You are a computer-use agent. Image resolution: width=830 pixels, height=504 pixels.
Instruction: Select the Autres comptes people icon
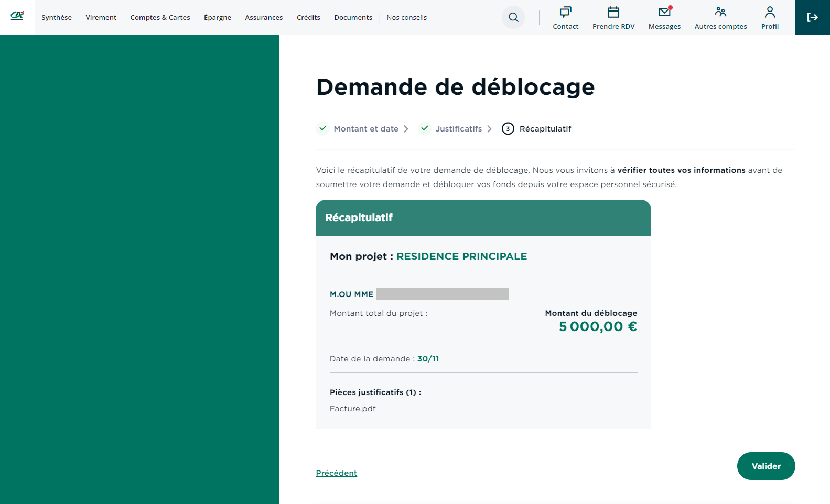pyautogui.click(x=720, y=12)
